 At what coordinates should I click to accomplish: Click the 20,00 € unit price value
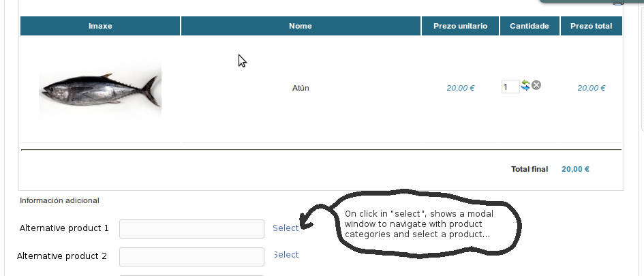[461, 88]
